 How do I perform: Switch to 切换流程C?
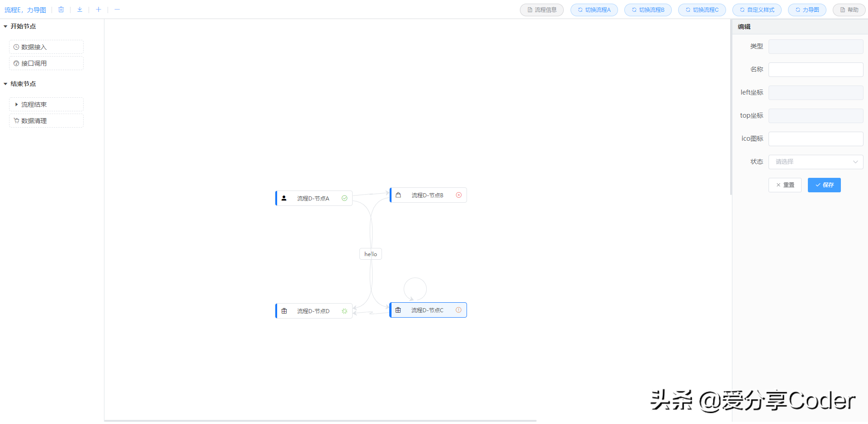point(702,10)
